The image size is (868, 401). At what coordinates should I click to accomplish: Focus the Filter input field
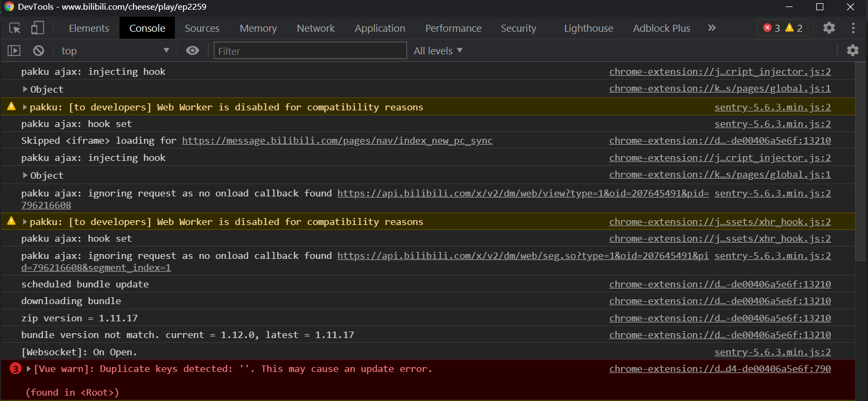click(310, 51)
